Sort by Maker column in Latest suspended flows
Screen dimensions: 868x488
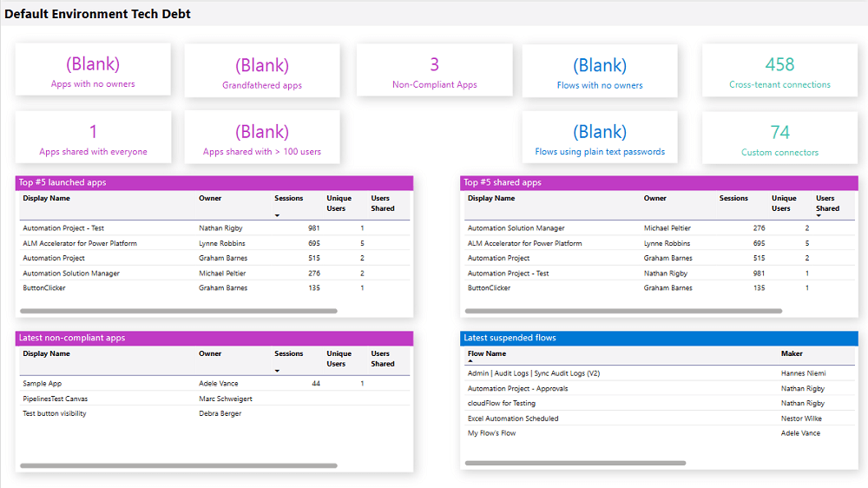[792, 353]
